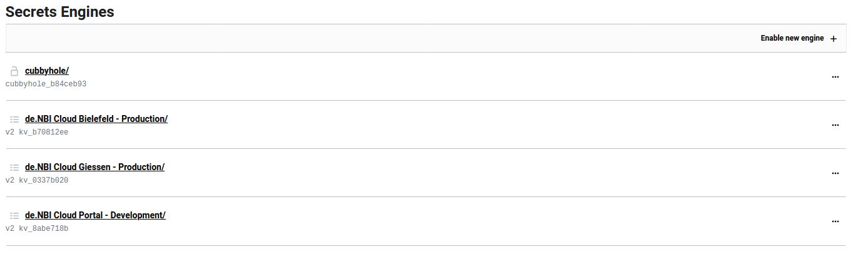This screenshot has height=279, width=868.
Task: Click the list icon beside Giessen - Production
Action: pyautogui.click(x=14, y=168)
